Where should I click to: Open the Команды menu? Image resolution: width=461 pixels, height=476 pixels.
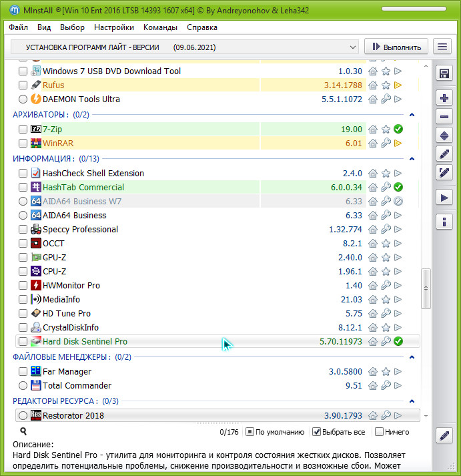tap(160, 27)
